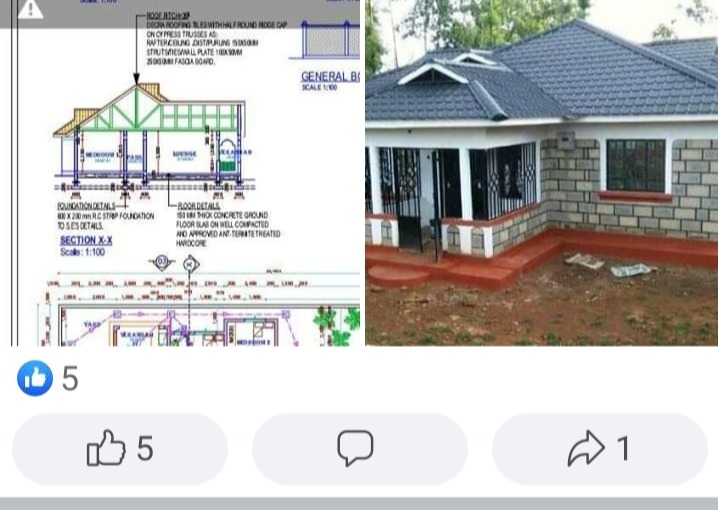Viewport: 718px width, 510px height.
Task: Click the share arrow icon
Action: click(x=586, y=449)
